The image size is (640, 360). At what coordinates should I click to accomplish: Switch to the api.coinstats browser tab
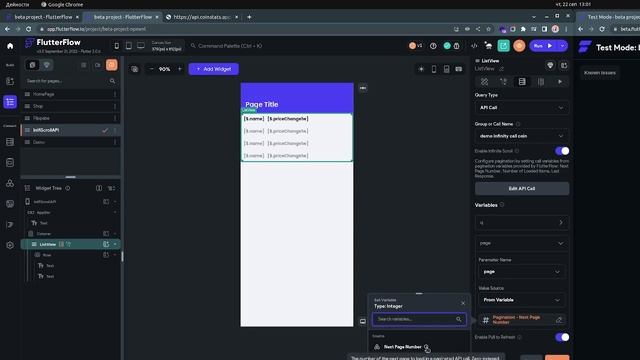202,17
